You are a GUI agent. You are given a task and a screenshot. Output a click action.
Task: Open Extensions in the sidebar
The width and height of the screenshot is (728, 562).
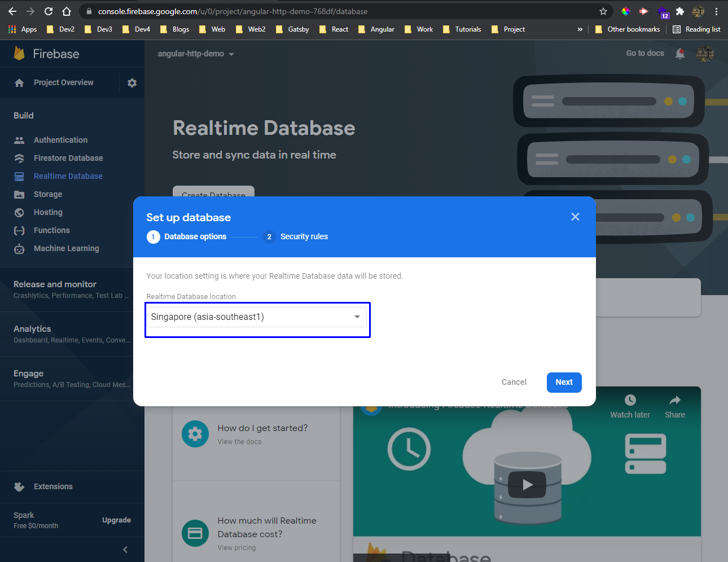(x=53, y=486)
